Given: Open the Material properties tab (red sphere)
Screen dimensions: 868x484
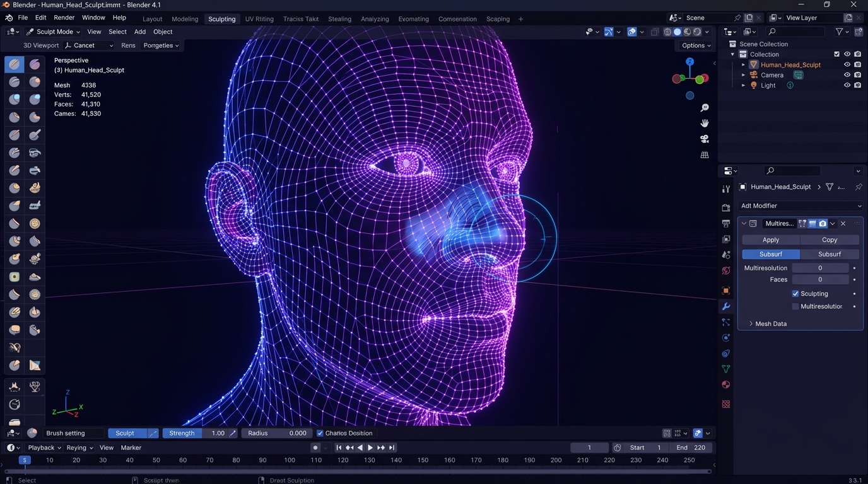Looking at the screenshot, I should click(726, 385).
